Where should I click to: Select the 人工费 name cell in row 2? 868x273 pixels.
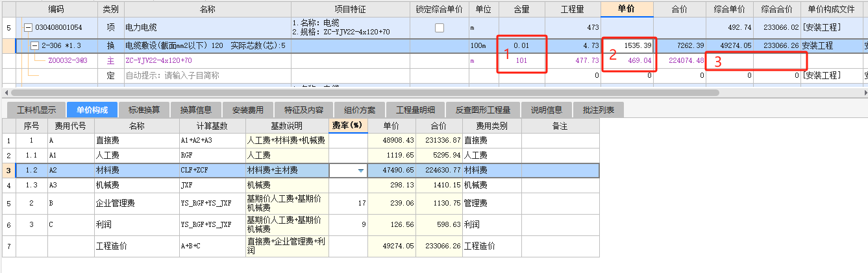coord(137,156)
